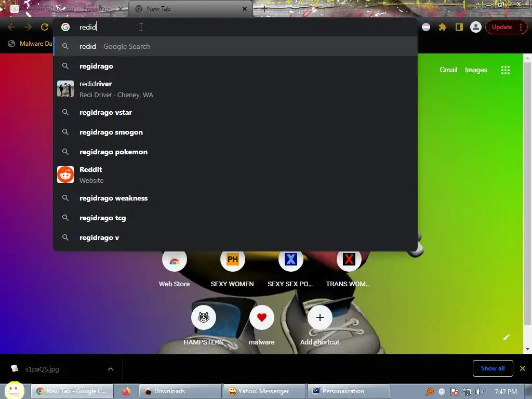
Task: Open the Extensions puzzle icon
Action: coord(443,27)
